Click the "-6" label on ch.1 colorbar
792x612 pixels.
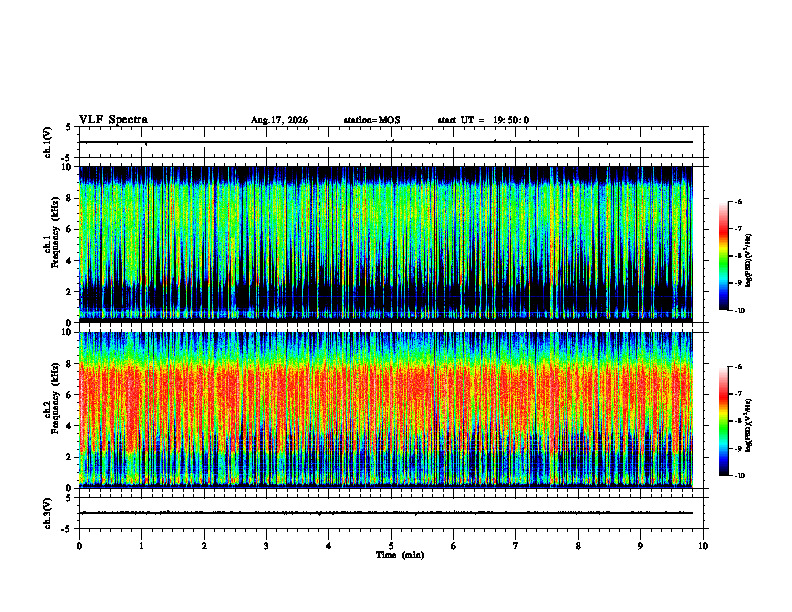(738, 201)
